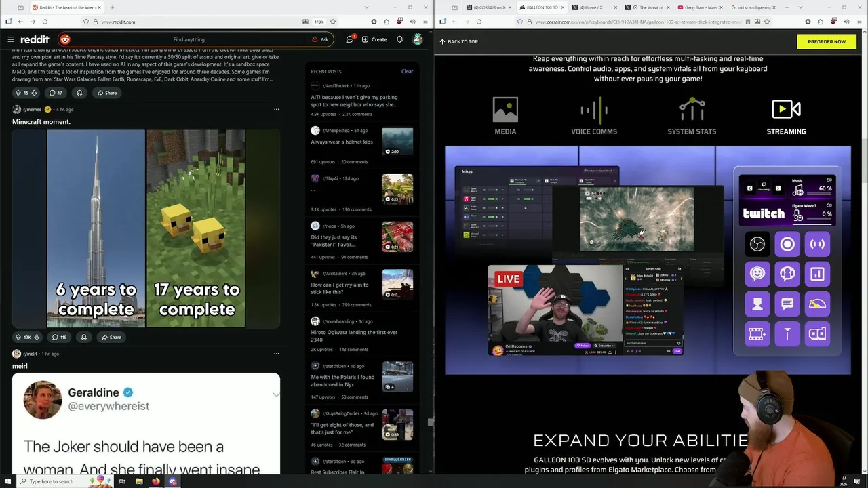Select the MEDIA feature tab
Viewport: 868px width, 488px height.
(505, 116)
